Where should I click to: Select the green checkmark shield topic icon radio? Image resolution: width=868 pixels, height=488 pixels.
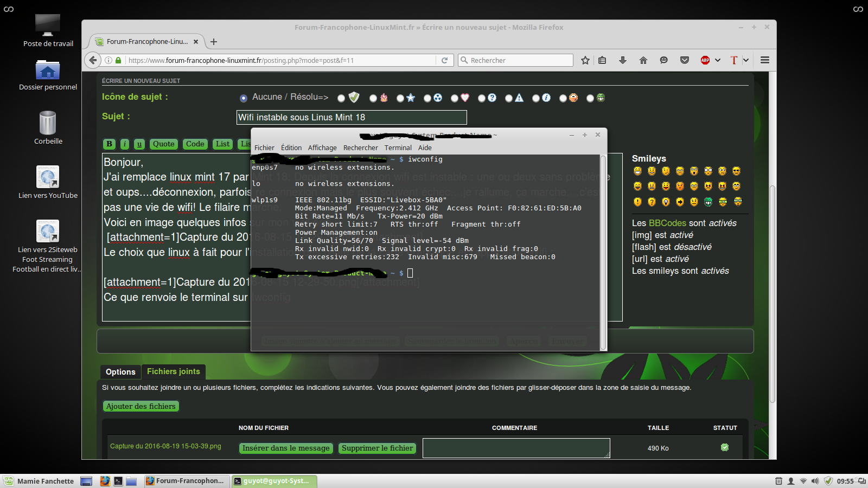pyautogui.click(x=341, y=98)
